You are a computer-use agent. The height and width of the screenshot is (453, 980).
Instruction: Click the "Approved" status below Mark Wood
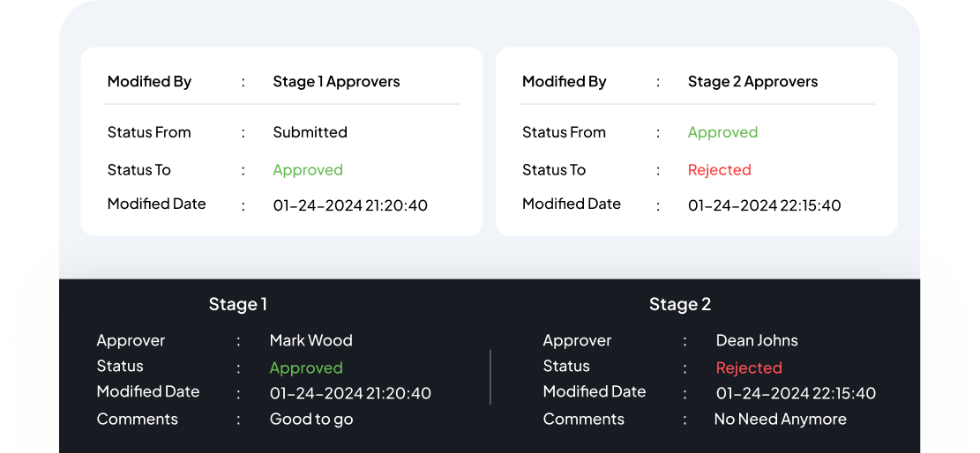306,368
